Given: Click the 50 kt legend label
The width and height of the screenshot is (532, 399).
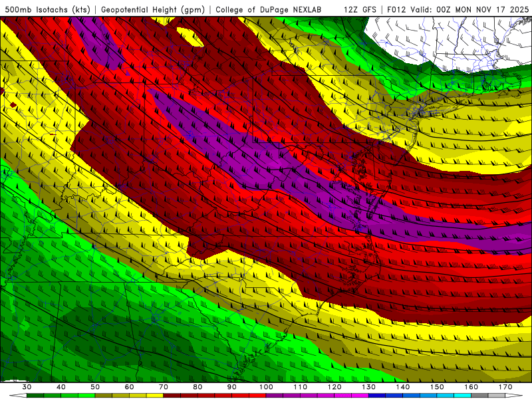Looking at the screenshot, I should point(95,387).
